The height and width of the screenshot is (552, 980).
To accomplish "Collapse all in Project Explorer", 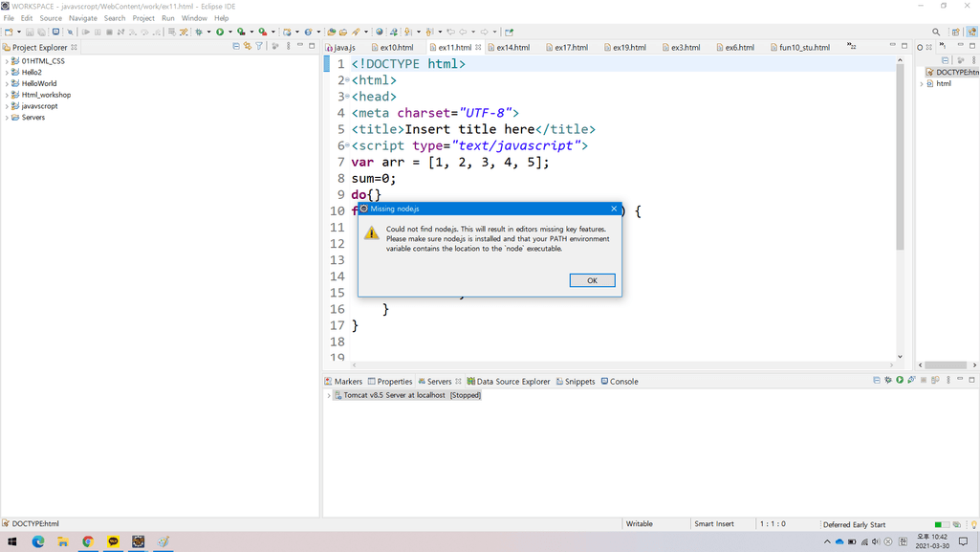I will 235,46.
